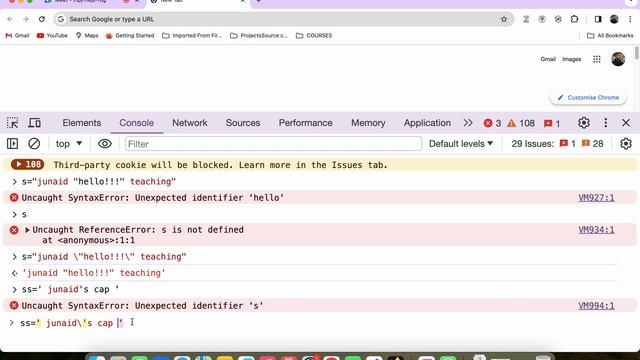Open the Memory tab

(368, 123)
